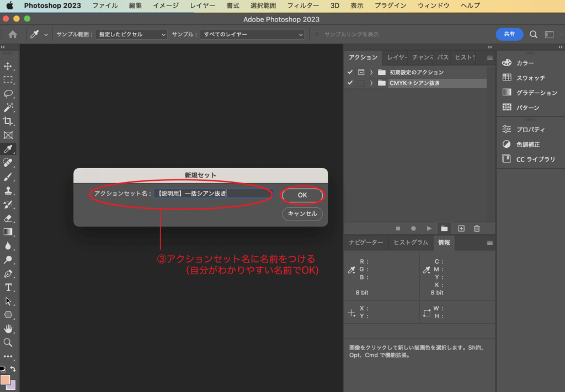Open the search magnifier icon
This screenshot has width=565, height=392.
[534, 34]
